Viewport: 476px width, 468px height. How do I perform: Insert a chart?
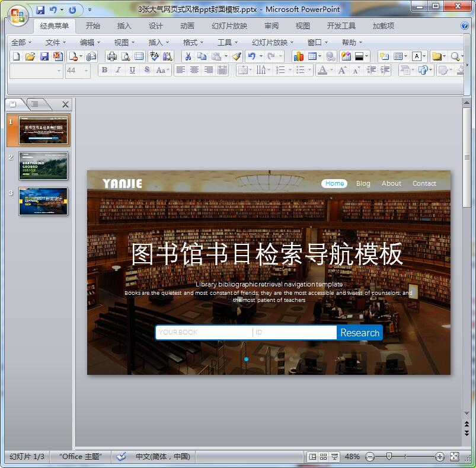pyautogui.click(x=299, y=56)
